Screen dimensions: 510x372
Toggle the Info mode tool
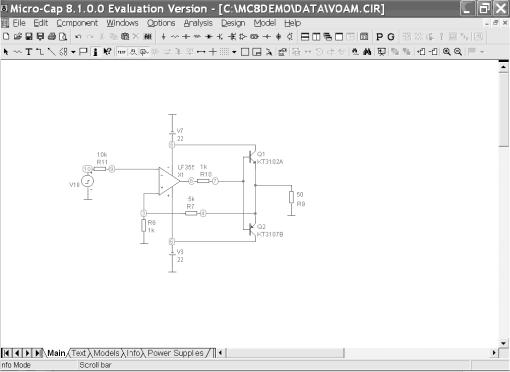(95, 52)
